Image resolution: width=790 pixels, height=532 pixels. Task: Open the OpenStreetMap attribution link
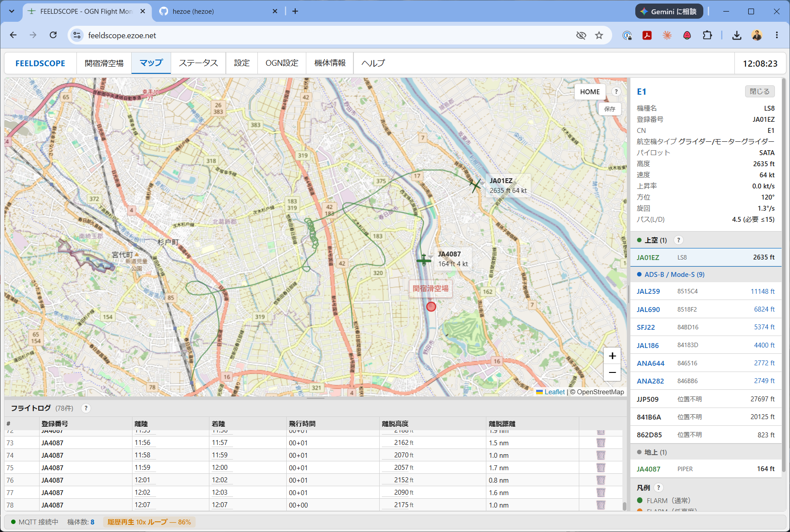click(600, 392)
